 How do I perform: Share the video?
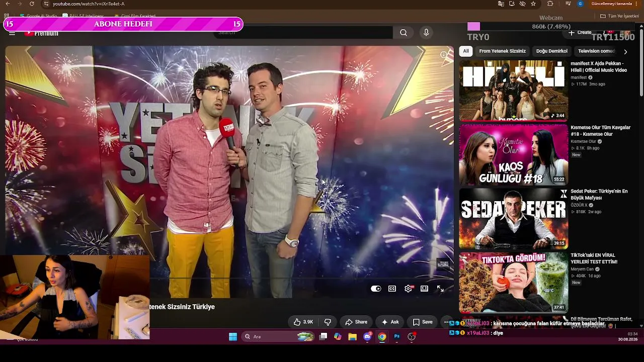click(356, 322)
